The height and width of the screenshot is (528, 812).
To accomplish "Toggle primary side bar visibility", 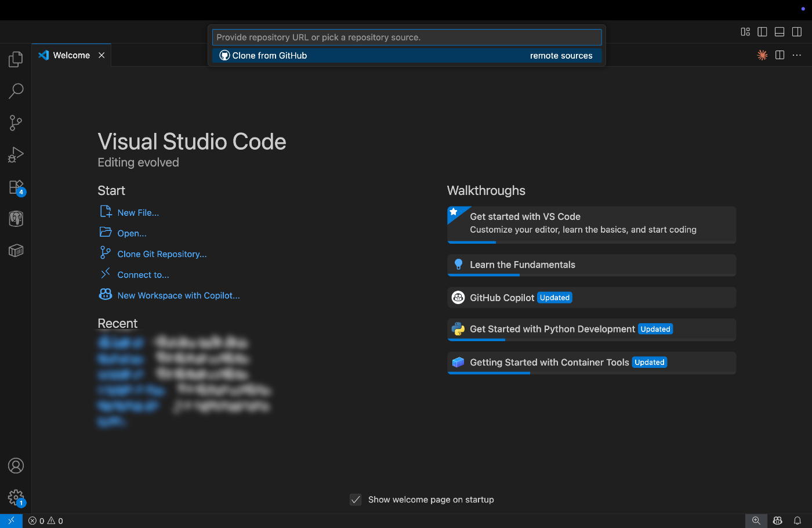I will tap(763, 32).
